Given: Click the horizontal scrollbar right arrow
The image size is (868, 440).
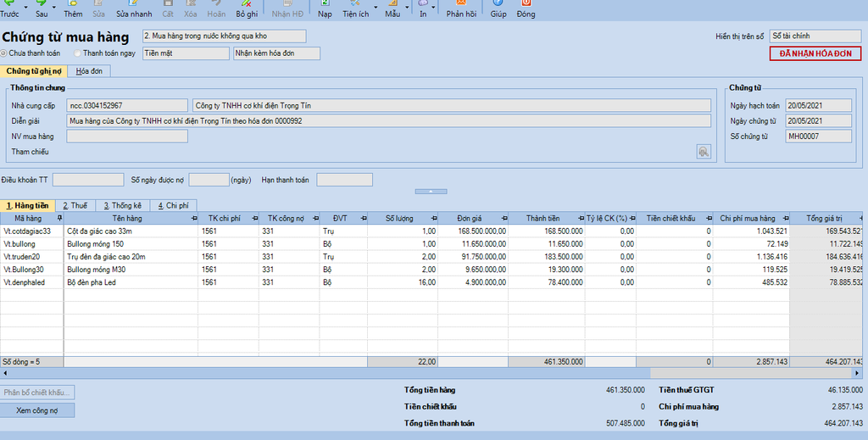Looking at the screenshot, I should [858, 373].
